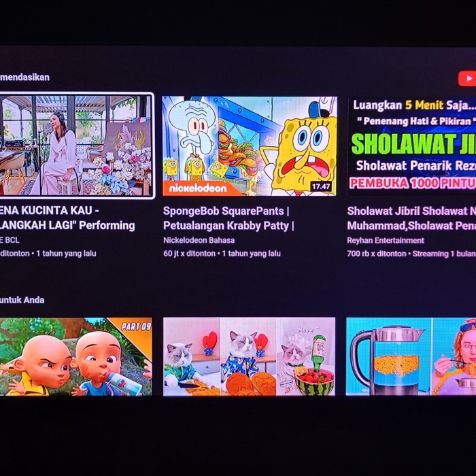
Task: Click the BCL channel name
Action: coord(10,241)
